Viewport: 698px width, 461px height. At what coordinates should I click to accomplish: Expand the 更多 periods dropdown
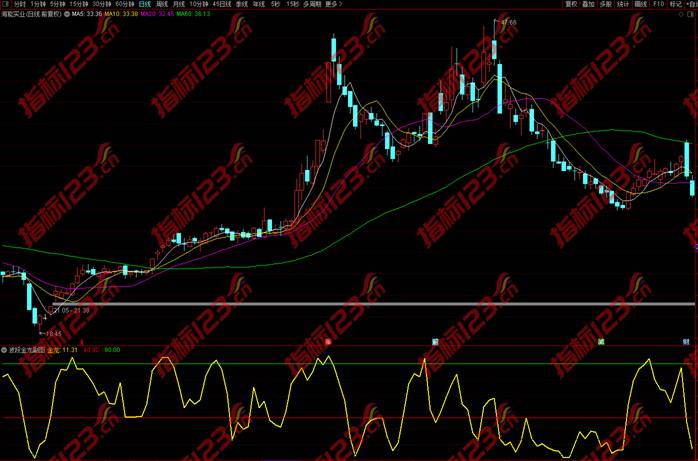coord(334,4)
